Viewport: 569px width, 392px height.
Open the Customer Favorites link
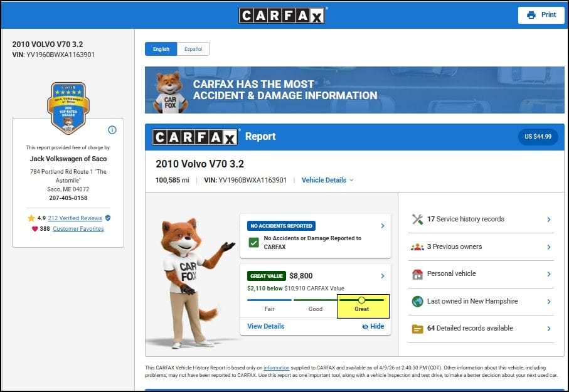[78, 229]
